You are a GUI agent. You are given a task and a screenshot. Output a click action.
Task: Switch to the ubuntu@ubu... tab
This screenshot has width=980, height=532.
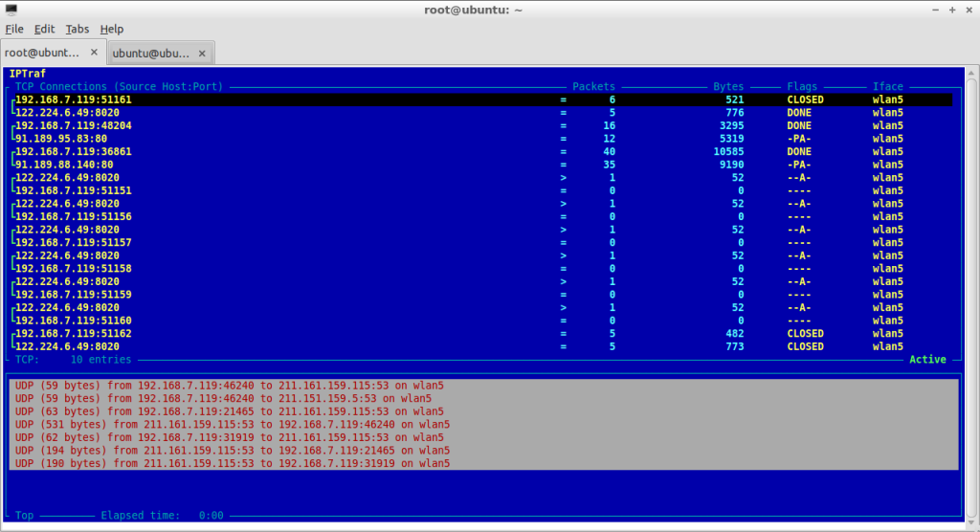pos(150,54)
